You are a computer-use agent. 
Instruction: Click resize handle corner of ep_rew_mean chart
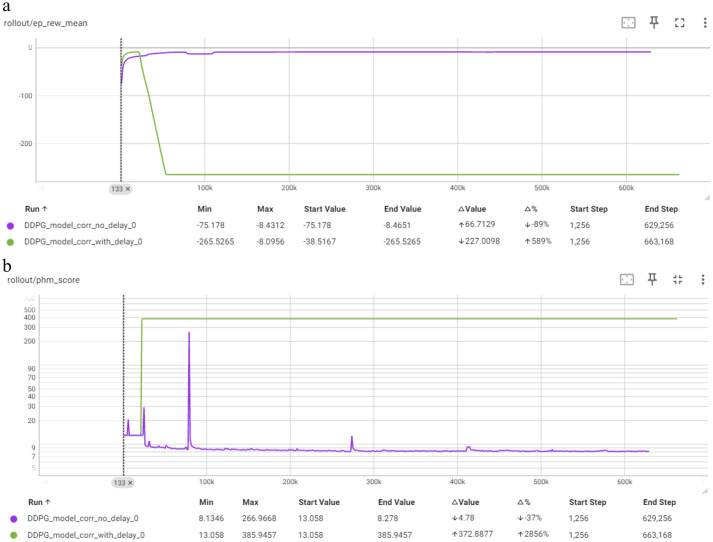coord(707,197)
